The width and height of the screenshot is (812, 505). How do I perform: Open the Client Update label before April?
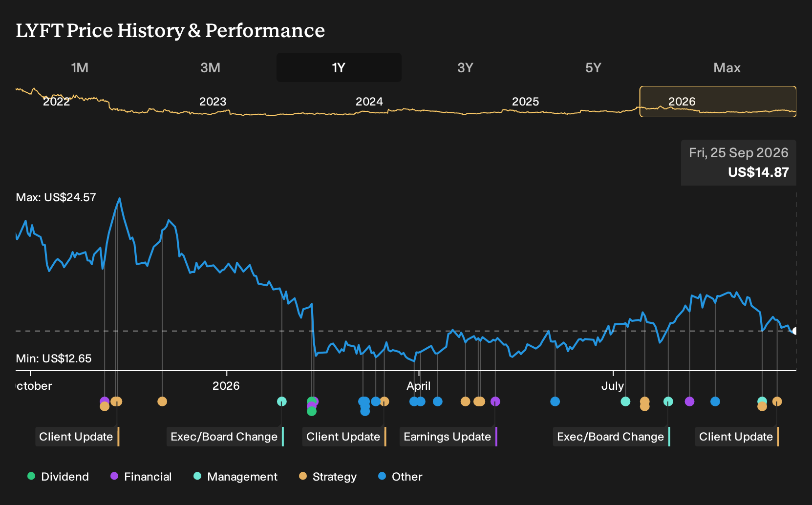(x=344, y=437)
